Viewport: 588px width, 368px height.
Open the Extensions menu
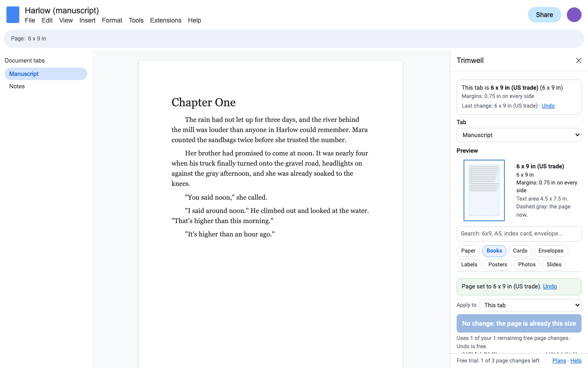[x=166, y=20]
